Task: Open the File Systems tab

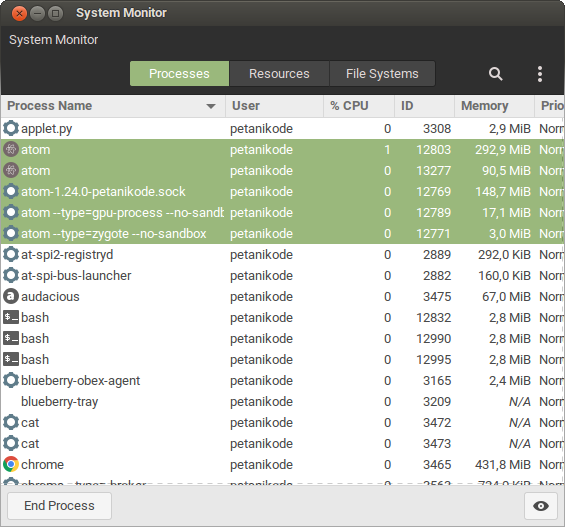Action: pyautogui.click(x=382, y=73)
